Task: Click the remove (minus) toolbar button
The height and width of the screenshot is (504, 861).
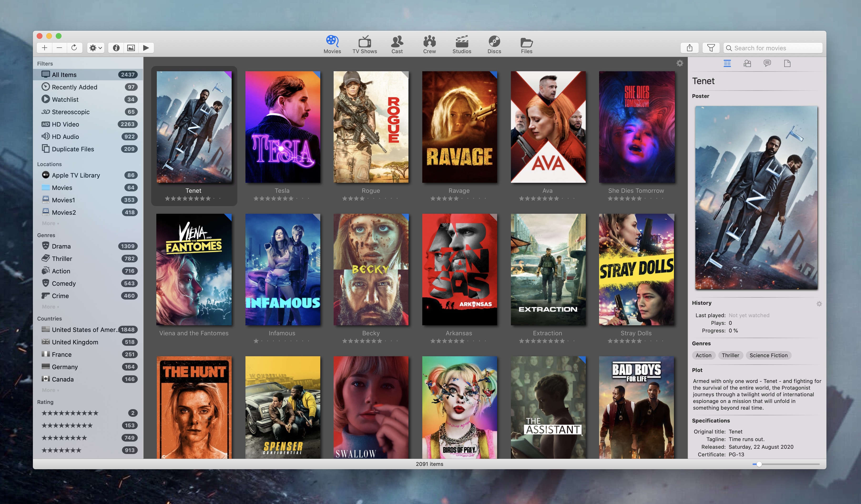Action: [59, 48]
